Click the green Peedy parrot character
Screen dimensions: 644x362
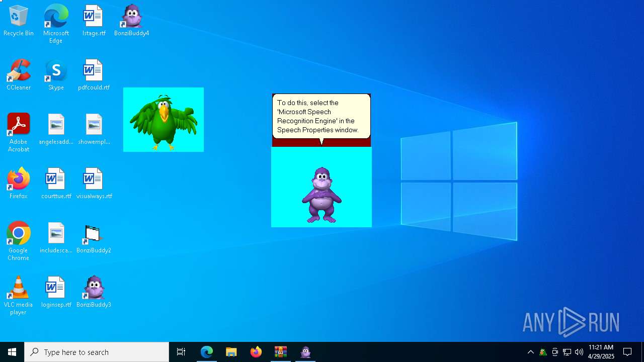click(x=164, y=122)
